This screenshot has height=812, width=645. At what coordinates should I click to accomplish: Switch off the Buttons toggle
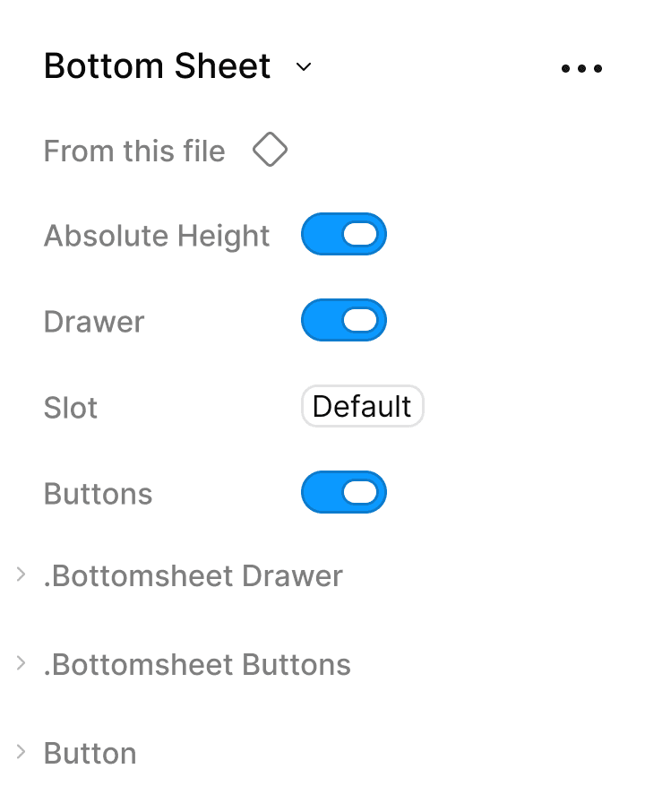click(x=344, y=492)
